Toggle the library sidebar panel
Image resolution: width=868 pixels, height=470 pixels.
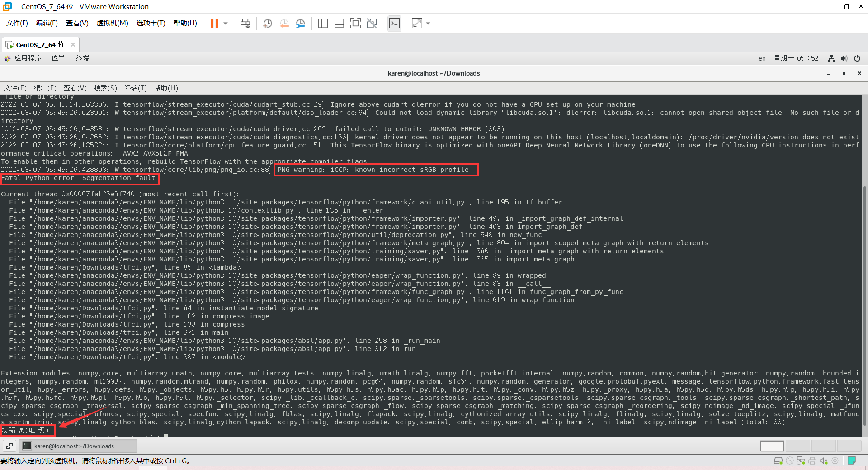click(x=323, y=23)
